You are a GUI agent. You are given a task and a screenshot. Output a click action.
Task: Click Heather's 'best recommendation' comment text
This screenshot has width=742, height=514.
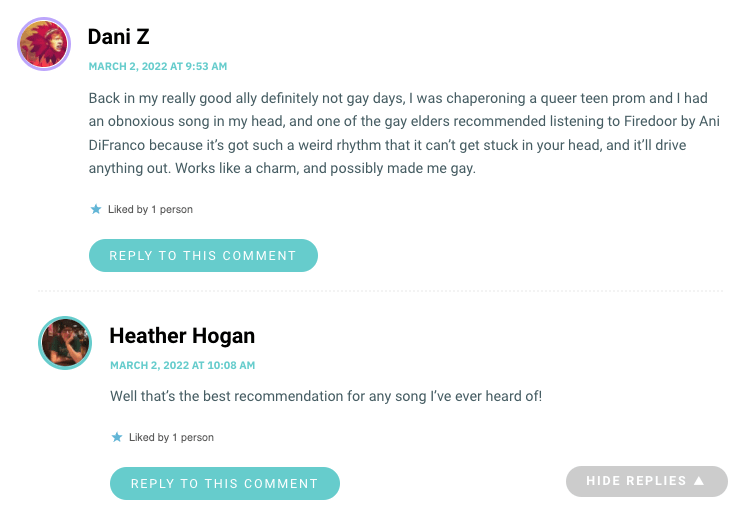point(326,396)
